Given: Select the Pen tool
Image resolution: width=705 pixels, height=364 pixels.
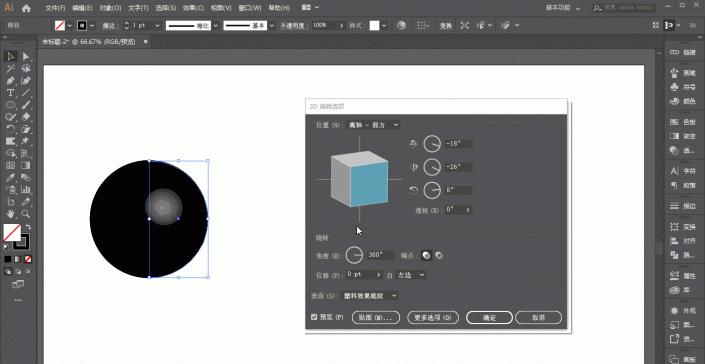Looking at the screenshot, I should tap(11, 80).
